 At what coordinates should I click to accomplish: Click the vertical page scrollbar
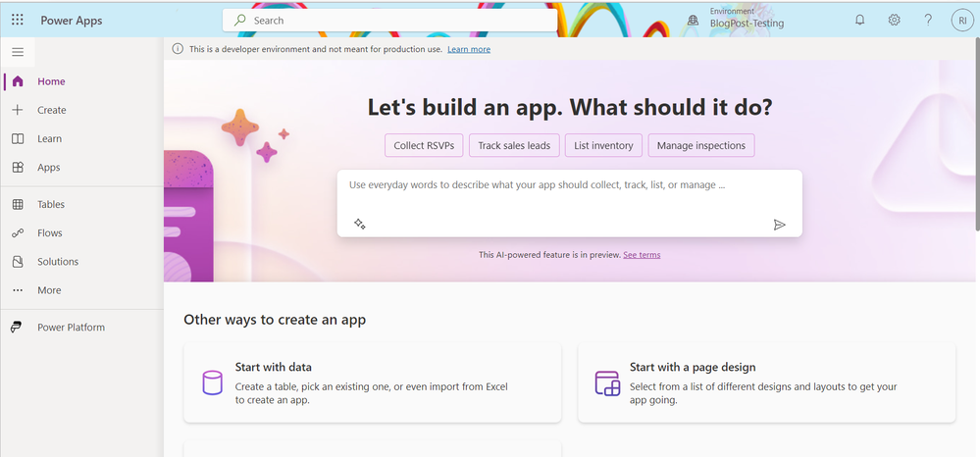coord(976,134)
